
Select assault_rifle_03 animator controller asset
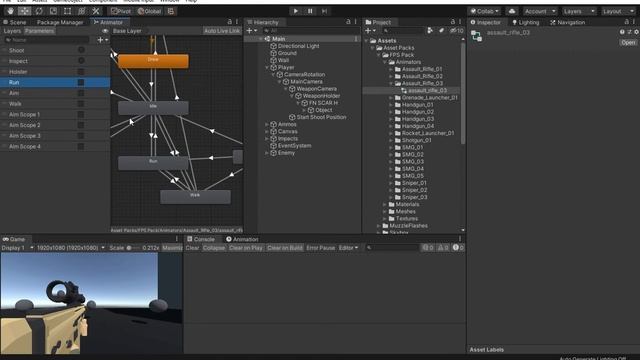tap(427, 90)
